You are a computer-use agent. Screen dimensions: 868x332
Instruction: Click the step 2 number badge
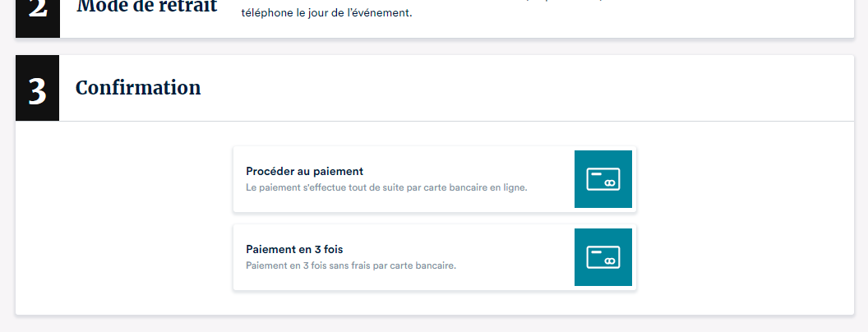click(x=37, y=12)
